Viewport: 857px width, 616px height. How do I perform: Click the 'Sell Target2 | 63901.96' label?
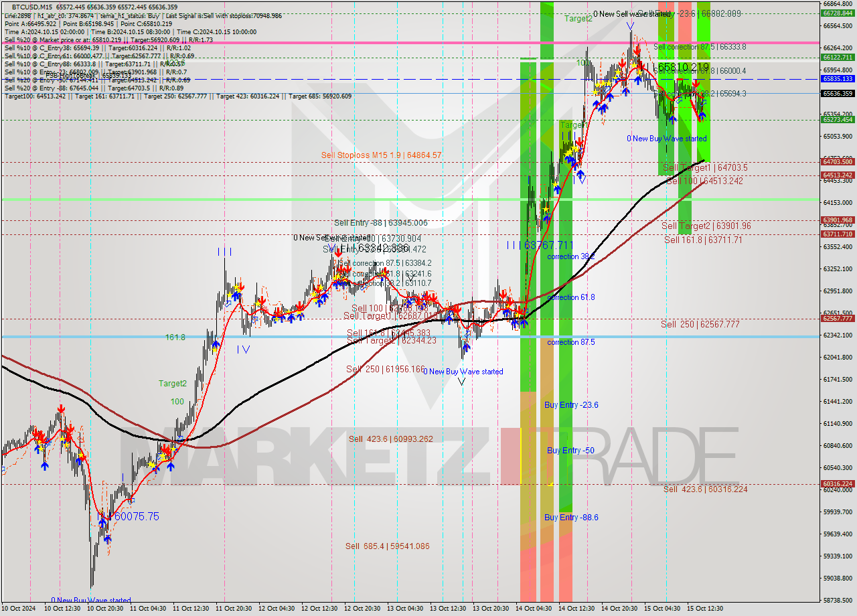click(x=706, y=226)
